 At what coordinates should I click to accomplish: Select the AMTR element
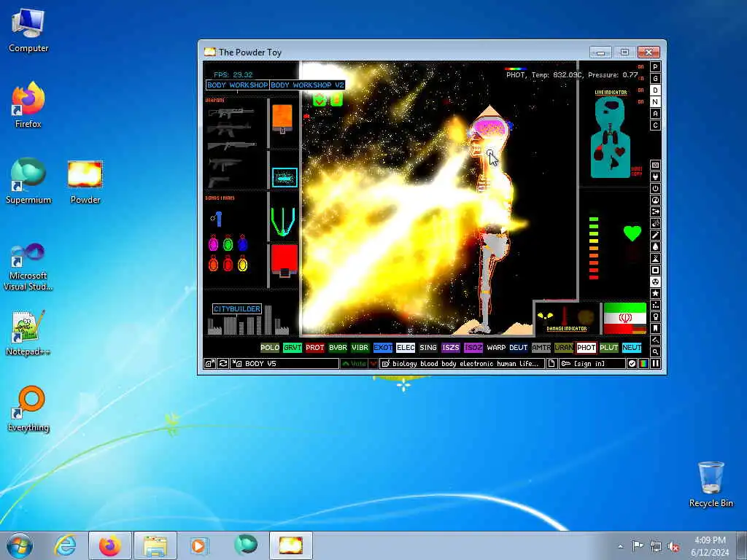click(x=541, y=348)
